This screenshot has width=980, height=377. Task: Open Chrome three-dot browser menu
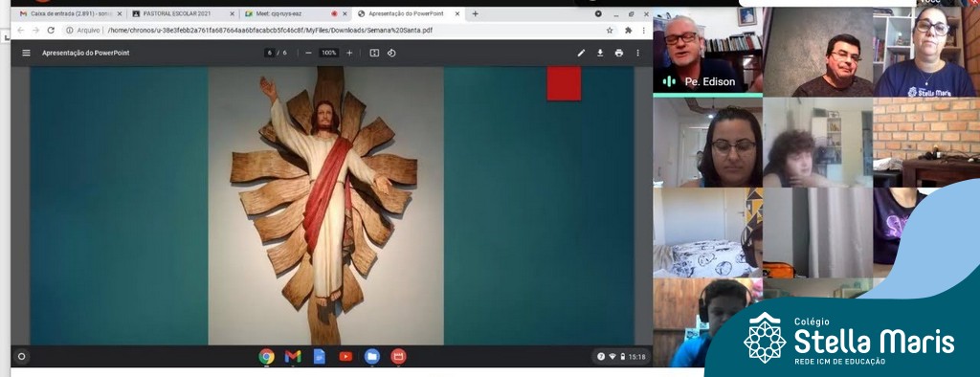click(x=643, y=30)
